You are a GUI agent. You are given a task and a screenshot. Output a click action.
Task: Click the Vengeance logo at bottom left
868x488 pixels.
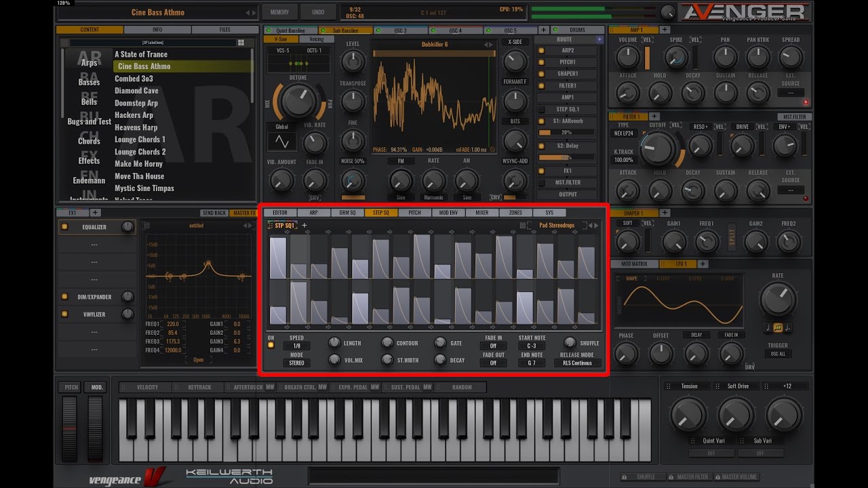(127, 478)
